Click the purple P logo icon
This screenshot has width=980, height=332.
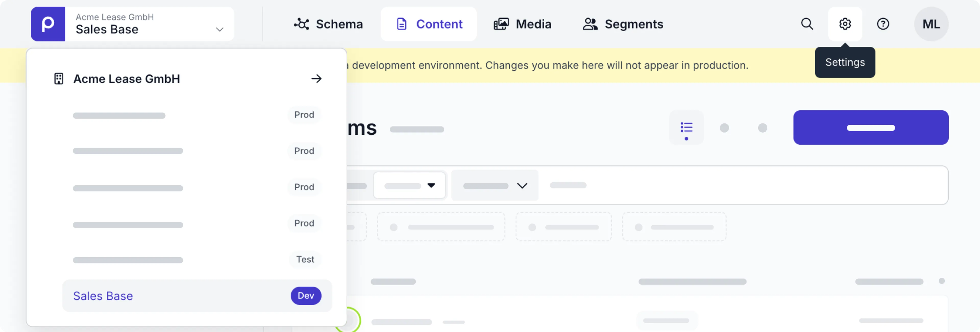(x=48, y=24)
